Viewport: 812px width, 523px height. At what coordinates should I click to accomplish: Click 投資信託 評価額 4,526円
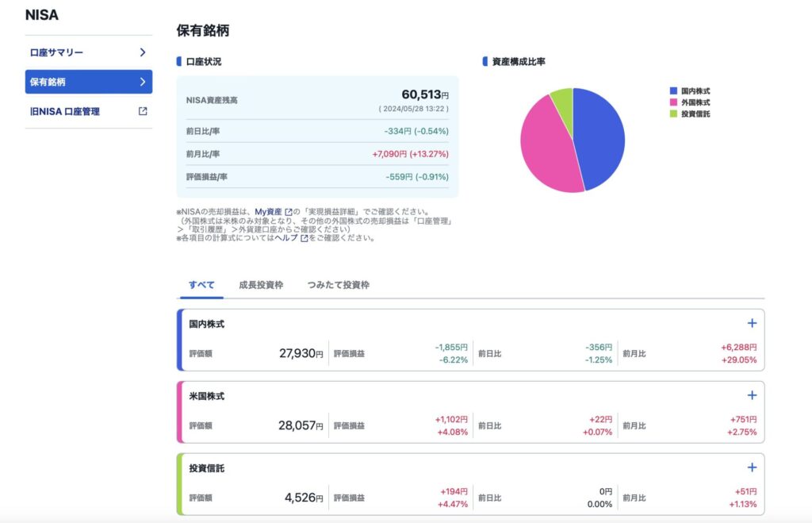[x=304, y=498]
